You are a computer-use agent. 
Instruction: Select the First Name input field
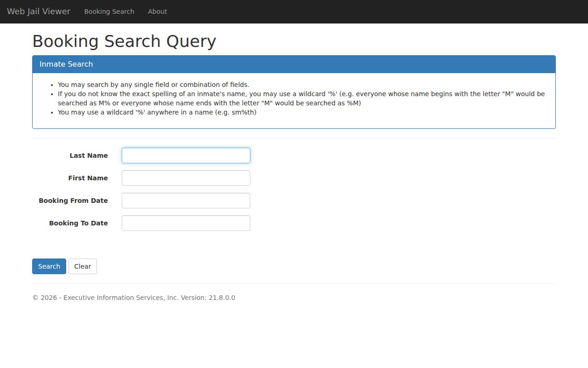coord(186,178)
